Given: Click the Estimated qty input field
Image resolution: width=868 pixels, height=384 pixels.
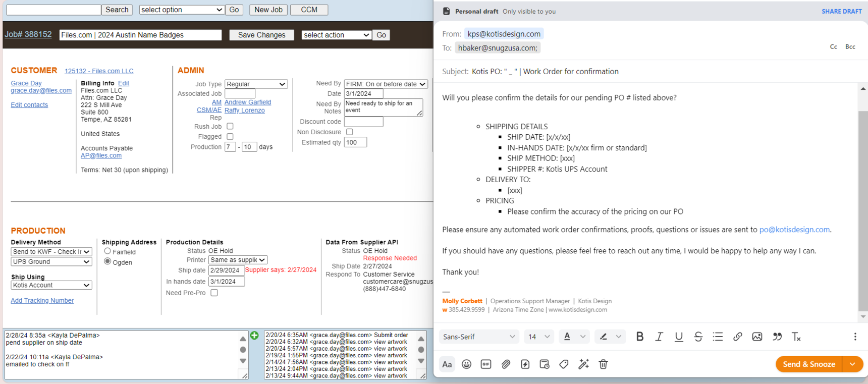Looking at the screenshot, I should pyautogui.click(x=355, y=142).
